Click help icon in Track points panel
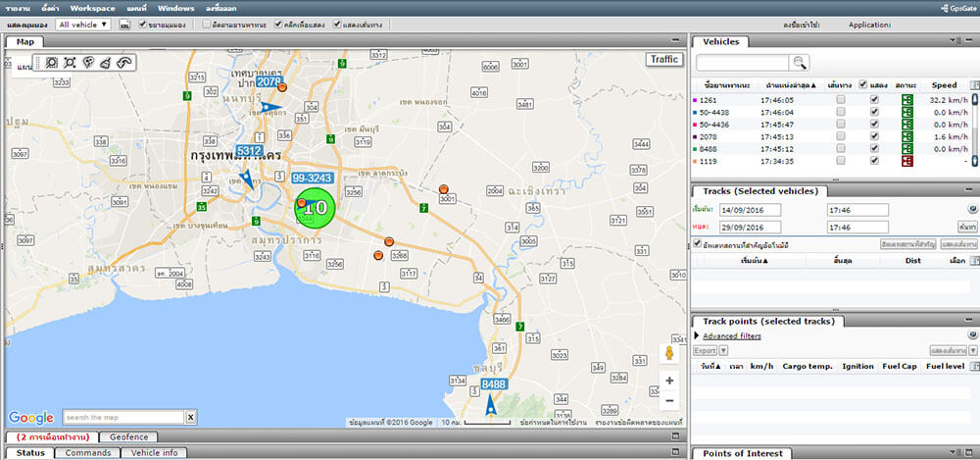980x460 pixels. [972, 335]
